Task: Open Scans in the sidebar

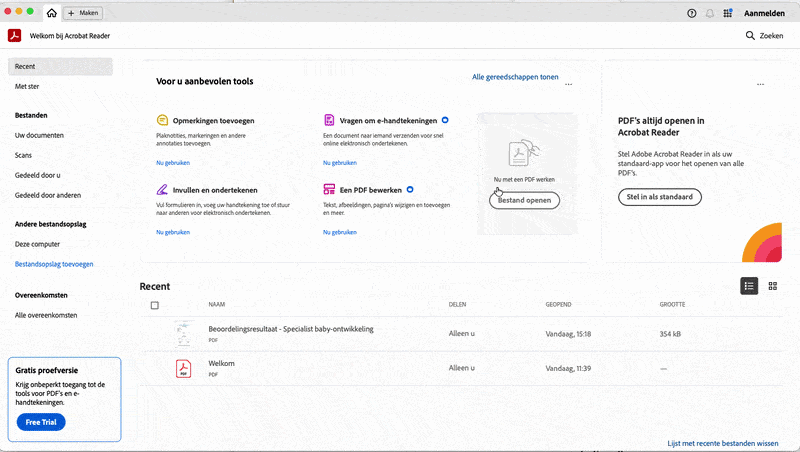Action: (23, 155)
